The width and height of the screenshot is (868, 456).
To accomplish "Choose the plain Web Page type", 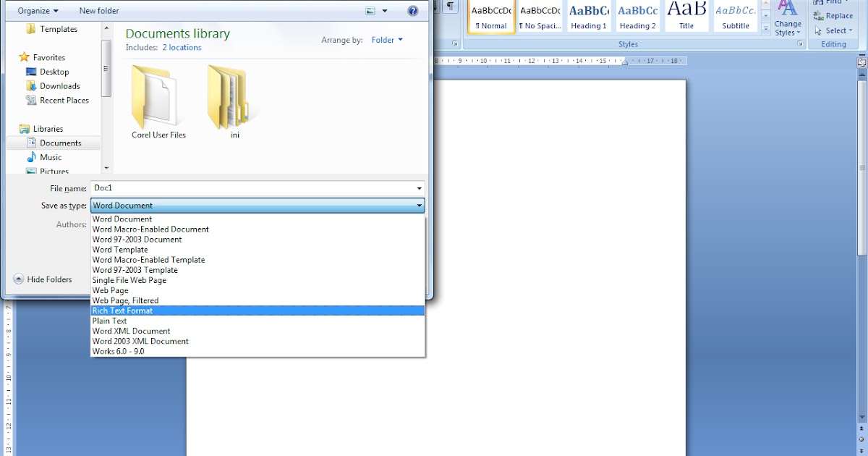I will 258,290.
